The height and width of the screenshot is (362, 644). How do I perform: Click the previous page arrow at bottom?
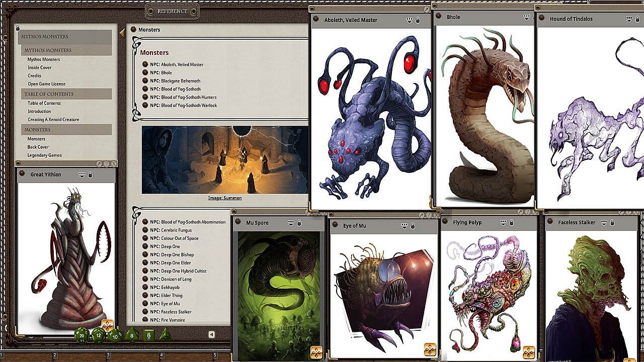[212, 334]
